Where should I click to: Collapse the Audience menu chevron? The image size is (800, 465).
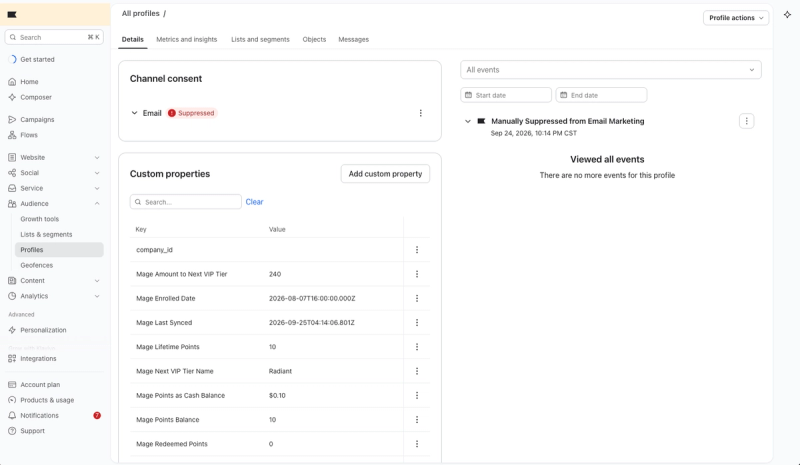[97, 204]
